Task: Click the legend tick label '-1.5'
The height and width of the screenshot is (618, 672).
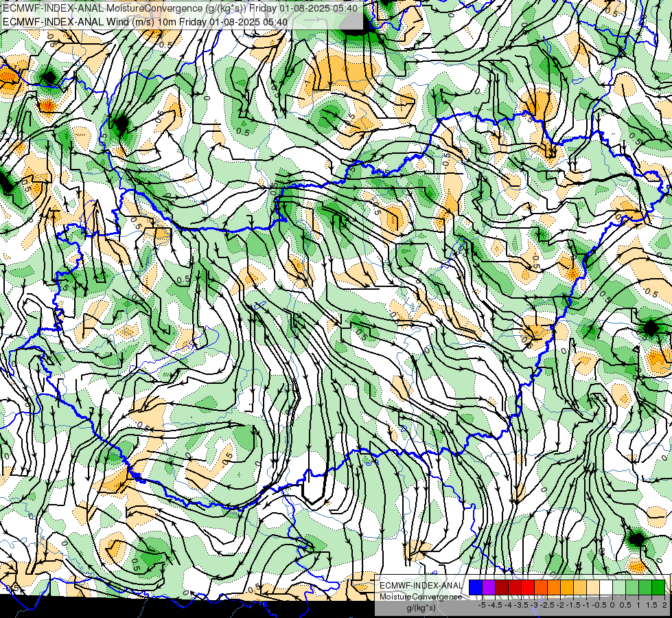Action: click(x=573, y=605)
